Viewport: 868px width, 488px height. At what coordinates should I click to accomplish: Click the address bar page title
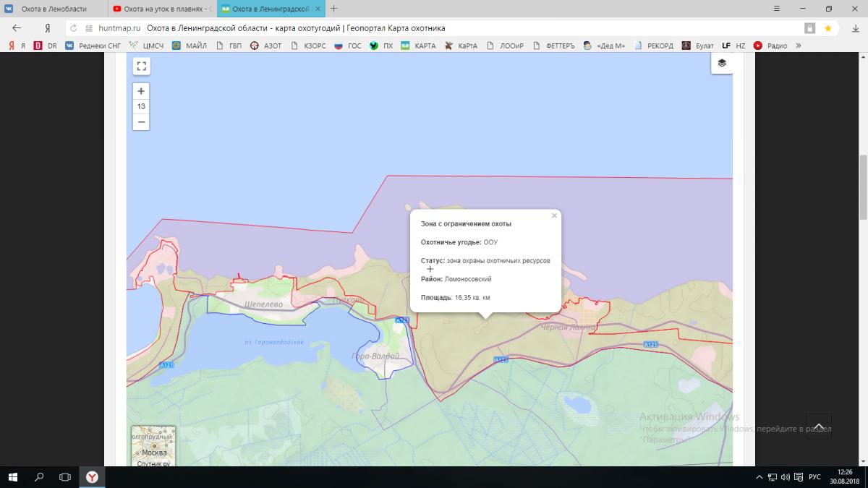tap(296, 28)
